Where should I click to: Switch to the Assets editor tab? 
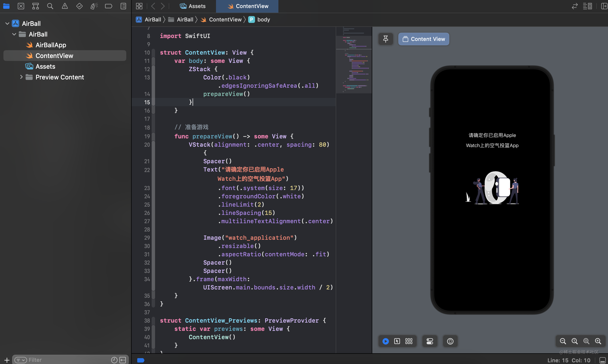pyautogui.click(x=193, y=6)
